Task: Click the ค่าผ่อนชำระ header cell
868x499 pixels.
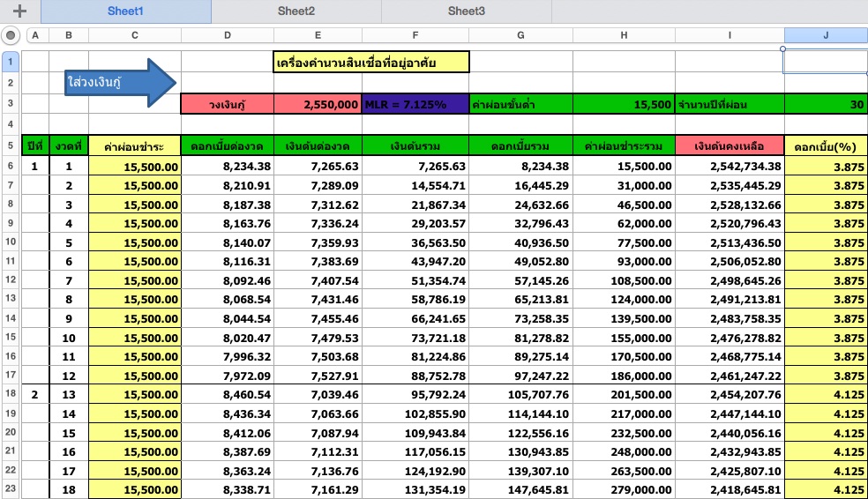Action: pyautogui.click(x=134, y=146)
